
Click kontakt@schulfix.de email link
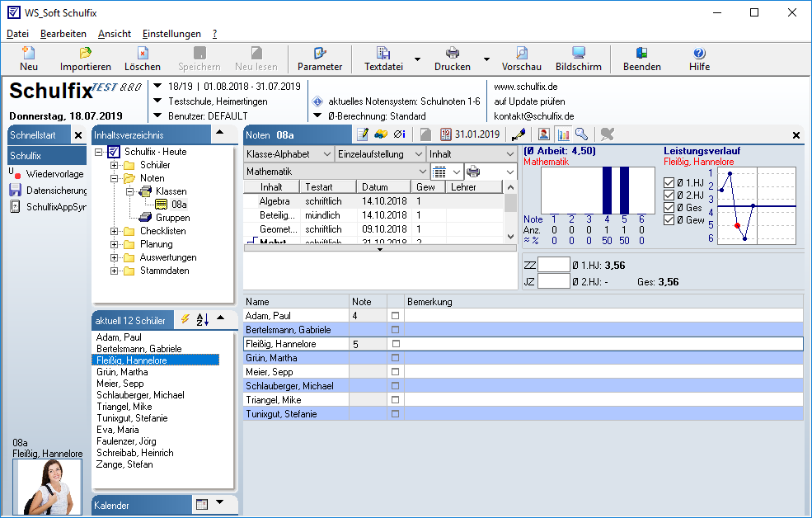(x=534, y=116)
